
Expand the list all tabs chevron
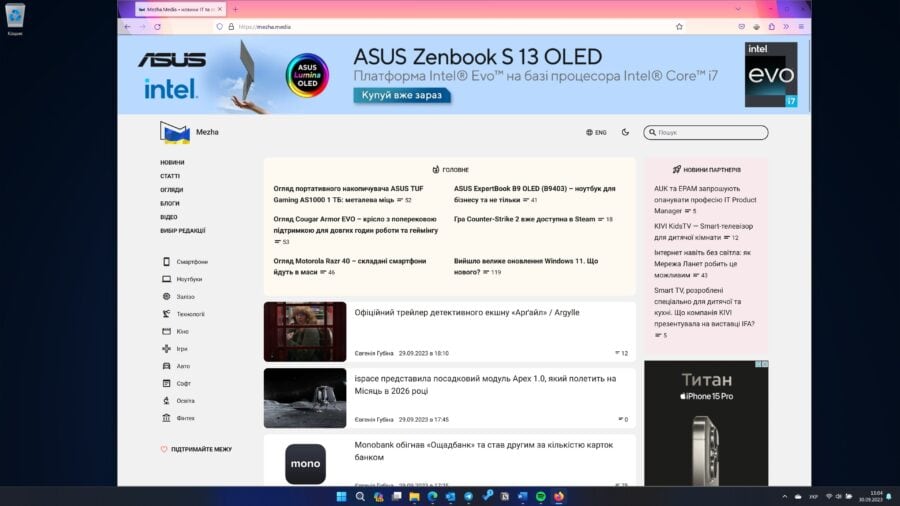coord(738,9)
